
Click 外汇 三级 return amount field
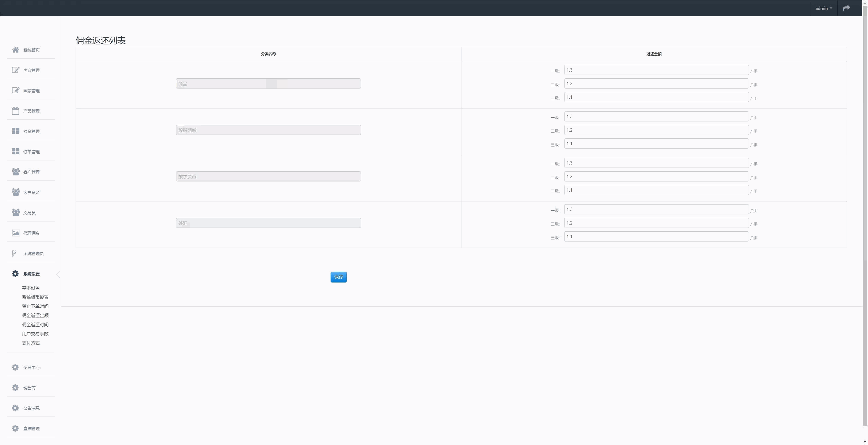tap(656, 237)
